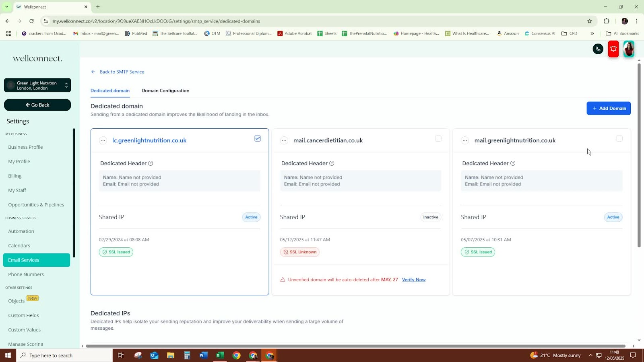This screenshot has width=644, height=362.
Task: Open options menu for mail.cancerdietitian.co.uk
Action: click(284, 140)
